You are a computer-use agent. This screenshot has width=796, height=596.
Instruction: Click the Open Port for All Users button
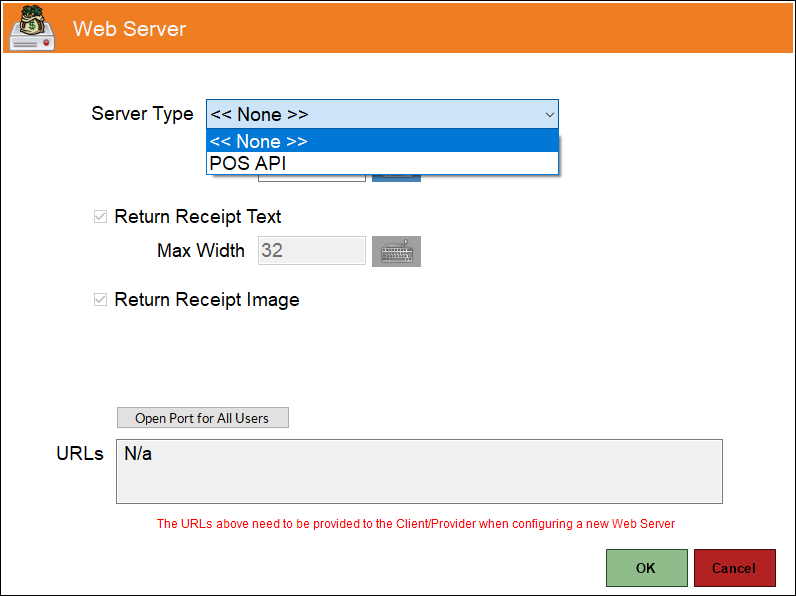click(x=203, y=418)
